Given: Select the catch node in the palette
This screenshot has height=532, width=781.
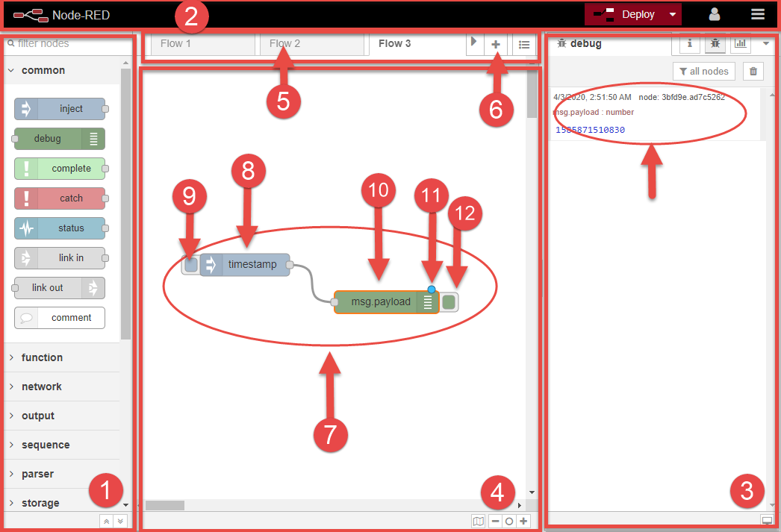Looking at the screenshot, I should [x=60, y=198].
